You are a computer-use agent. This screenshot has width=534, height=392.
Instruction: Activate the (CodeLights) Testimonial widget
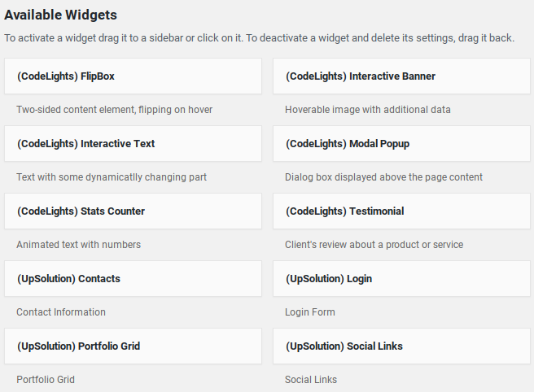[x=401, y=211]
